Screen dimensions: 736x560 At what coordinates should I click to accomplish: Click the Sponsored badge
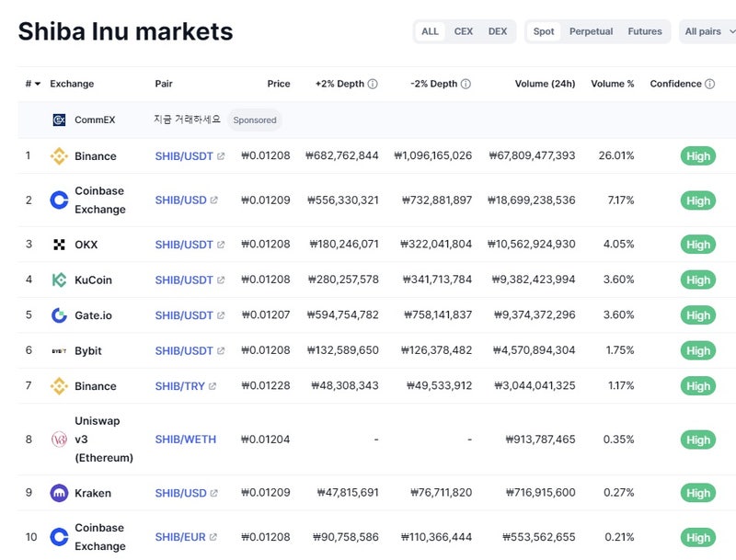(x=255, y=120)
